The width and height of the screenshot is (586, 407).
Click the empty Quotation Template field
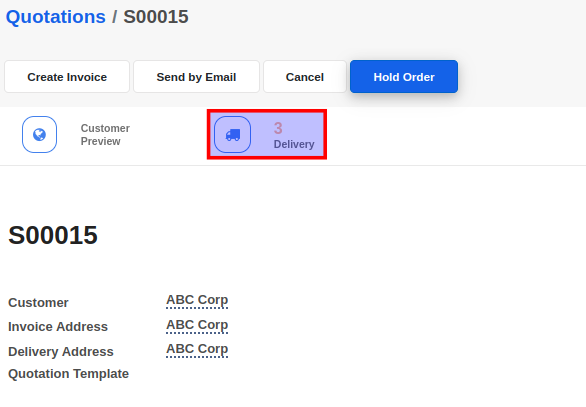click(x=262, y=373)
